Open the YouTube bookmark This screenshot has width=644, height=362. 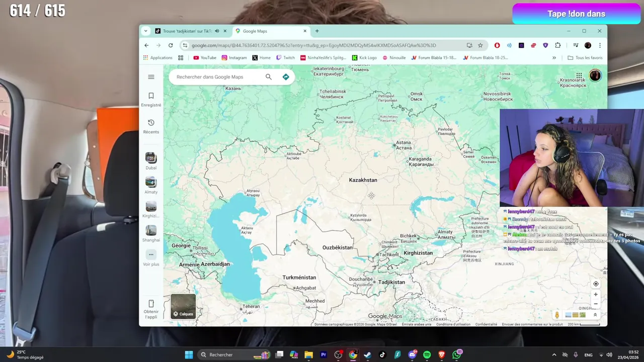coord(205,58)
